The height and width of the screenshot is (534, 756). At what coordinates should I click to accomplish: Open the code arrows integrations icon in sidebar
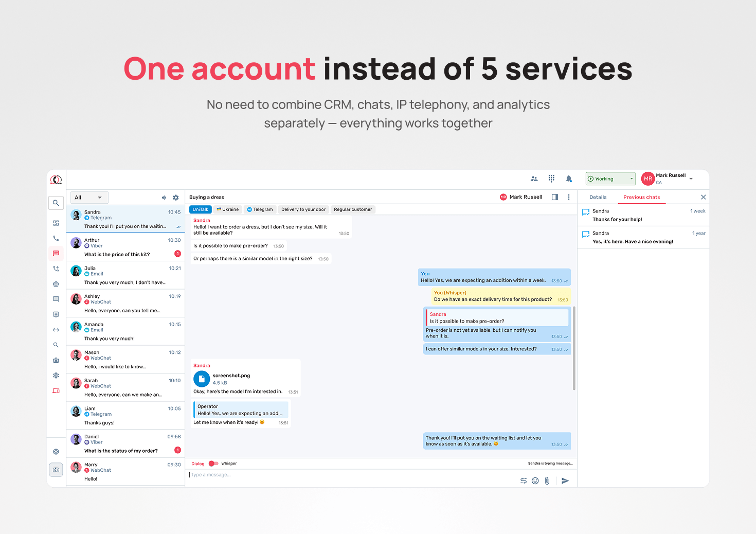click(x=56, y=330)
